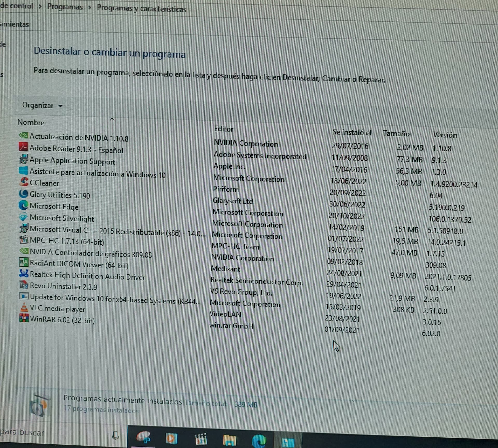Screen dimensions: 498x448
Task: Sort by the Se instaló el column
Action: (352, 132)
